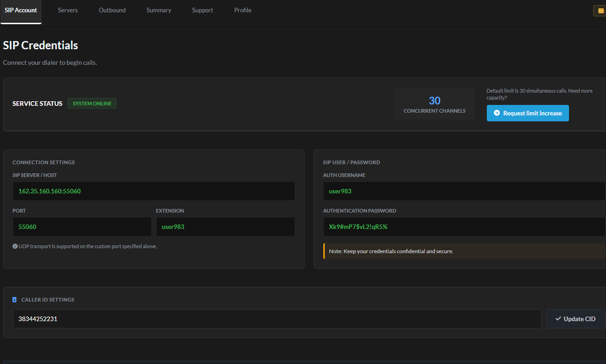This screenshot has width=606, height=364.
Task: Open the Profile tab
Action: [243, 10]
